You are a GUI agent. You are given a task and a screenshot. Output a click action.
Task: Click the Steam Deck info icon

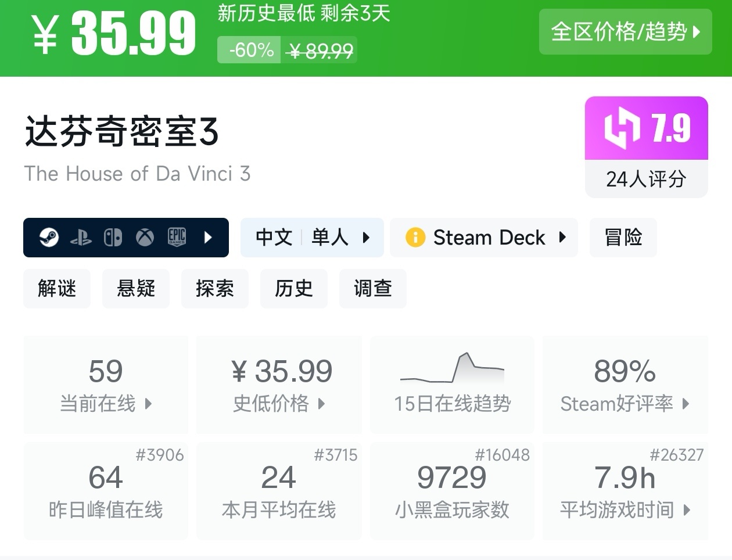point(415,237)
